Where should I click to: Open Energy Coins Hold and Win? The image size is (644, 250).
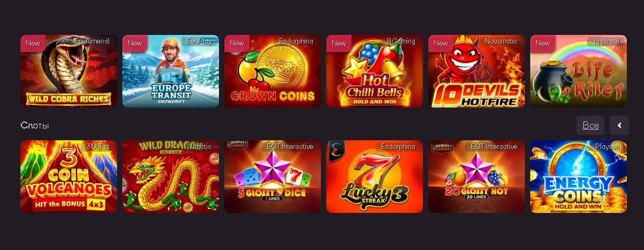coord(579,177)
